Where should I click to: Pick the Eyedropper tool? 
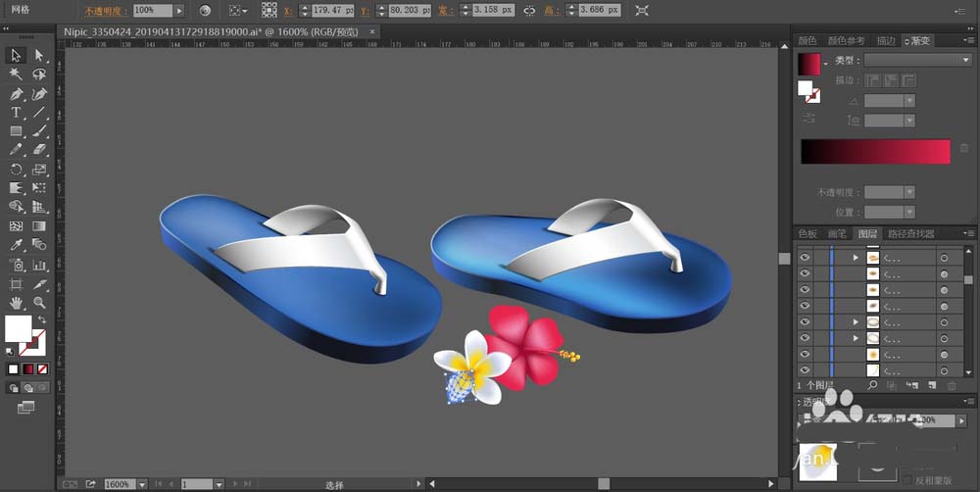[x=16, y=245]
